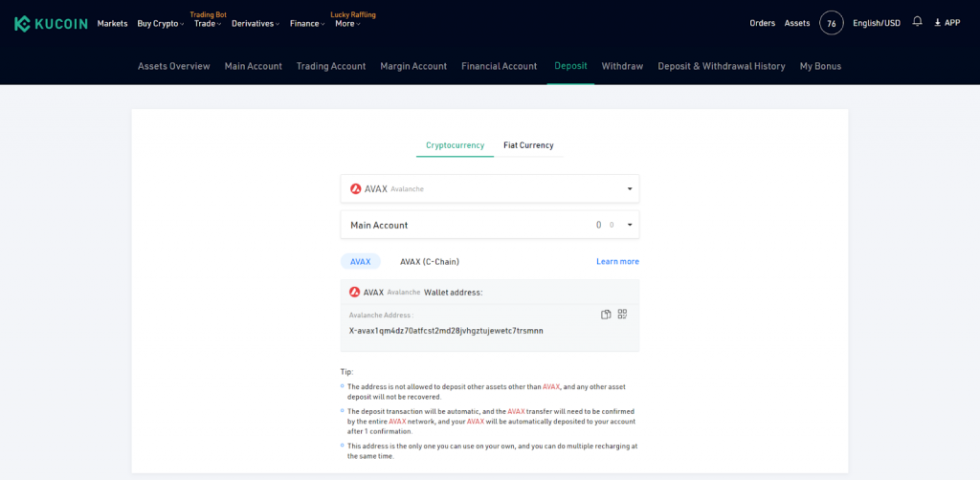Select the AVAX (C-Chain) network option

[430, 262]
